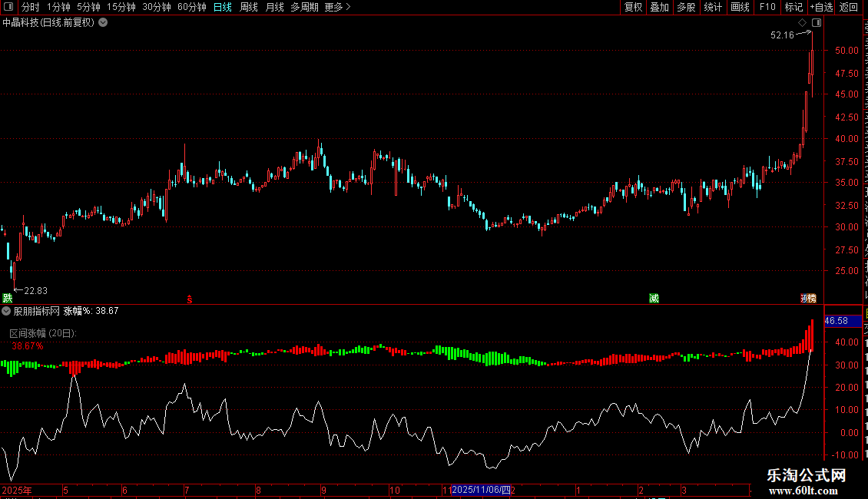Open the 复权 adjustment menu

pyautogui.click(x=633, y=7)
